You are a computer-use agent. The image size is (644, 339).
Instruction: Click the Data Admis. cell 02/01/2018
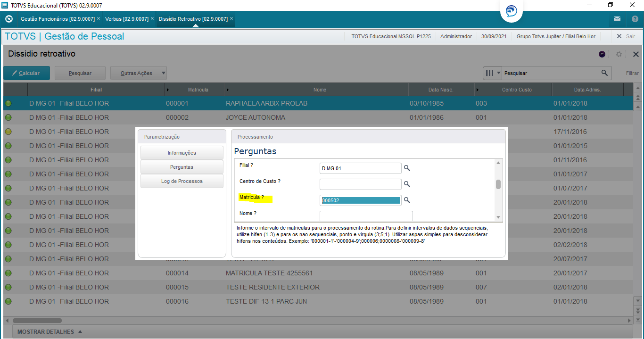570,287
